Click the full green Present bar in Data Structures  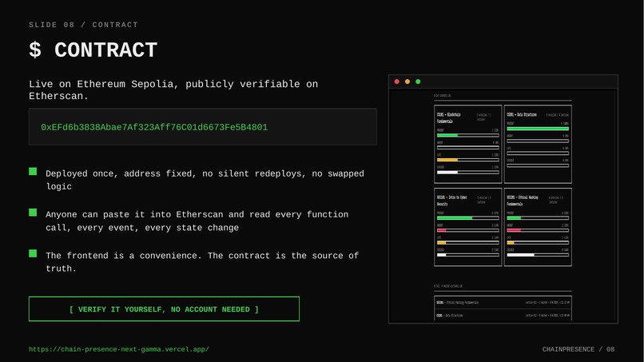coord(538,129)
